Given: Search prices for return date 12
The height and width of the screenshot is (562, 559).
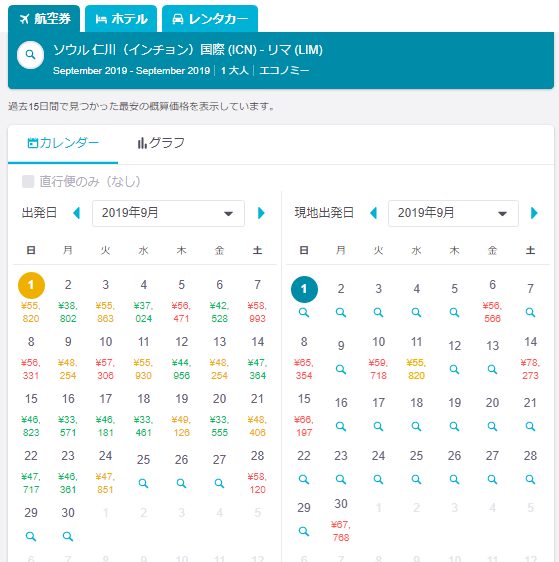Looking at the screenshot, I should [454, 370].
